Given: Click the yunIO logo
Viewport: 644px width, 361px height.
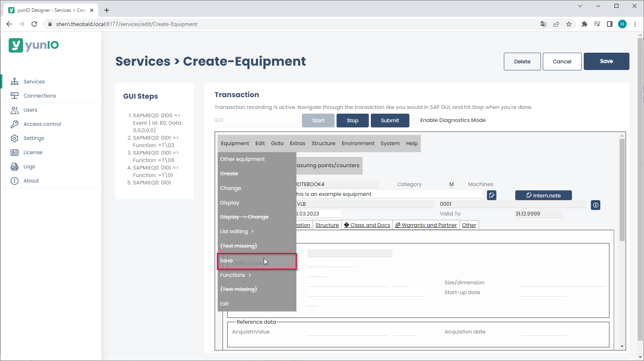Looking at the screenshot, I should [34, 45].
